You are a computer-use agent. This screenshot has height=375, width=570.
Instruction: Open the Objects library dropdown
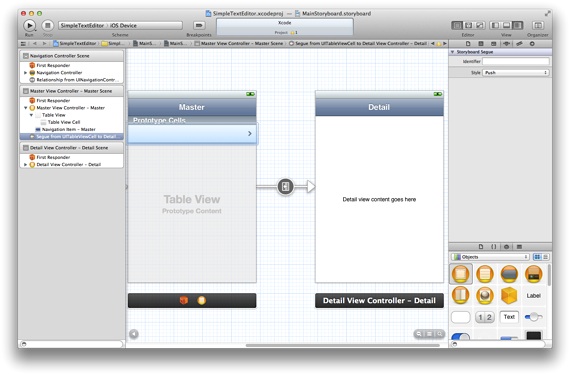coord(490,257)
